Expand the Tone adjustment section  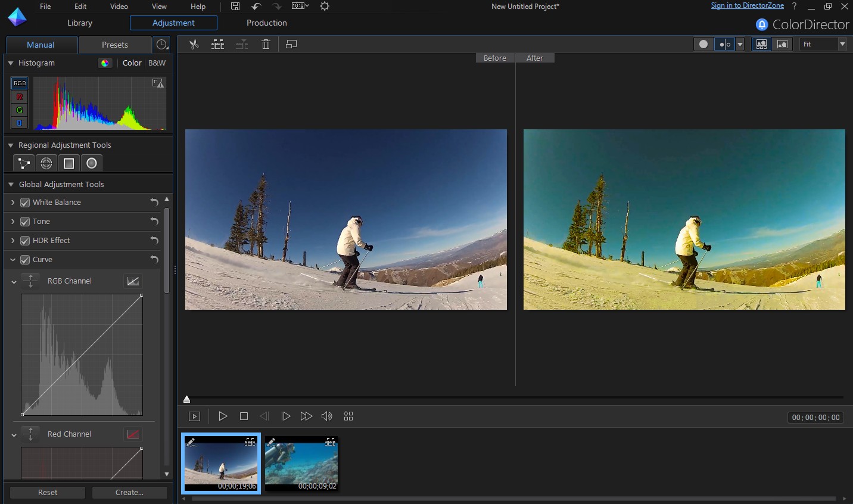pyautogui.click(x=13, y=222)
